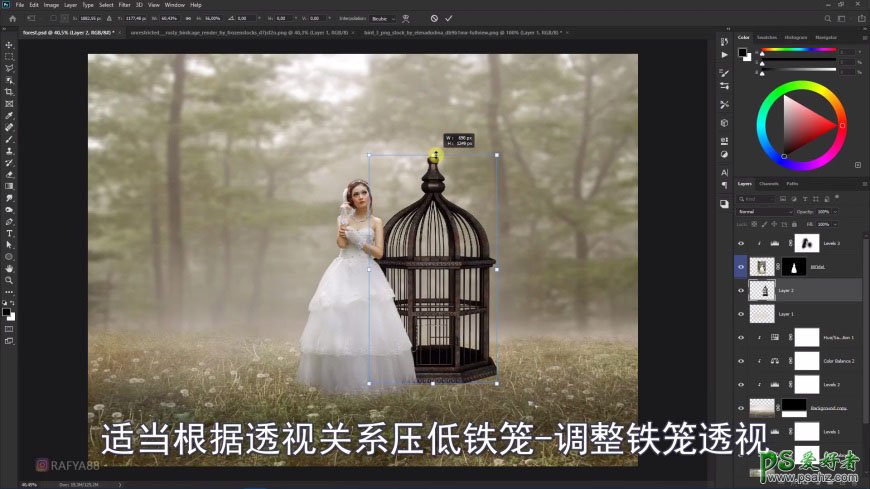Open the Filter menu

(x=124, y=5)
